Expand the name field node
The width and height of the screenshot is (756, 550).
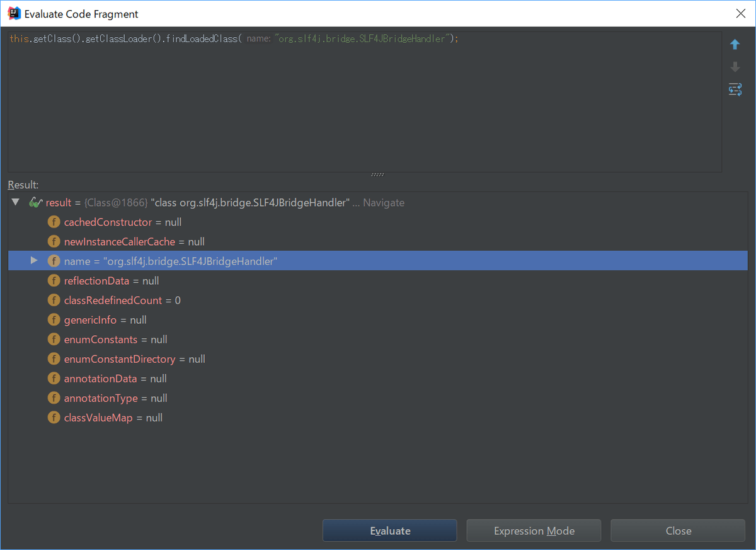pos(34,261)
